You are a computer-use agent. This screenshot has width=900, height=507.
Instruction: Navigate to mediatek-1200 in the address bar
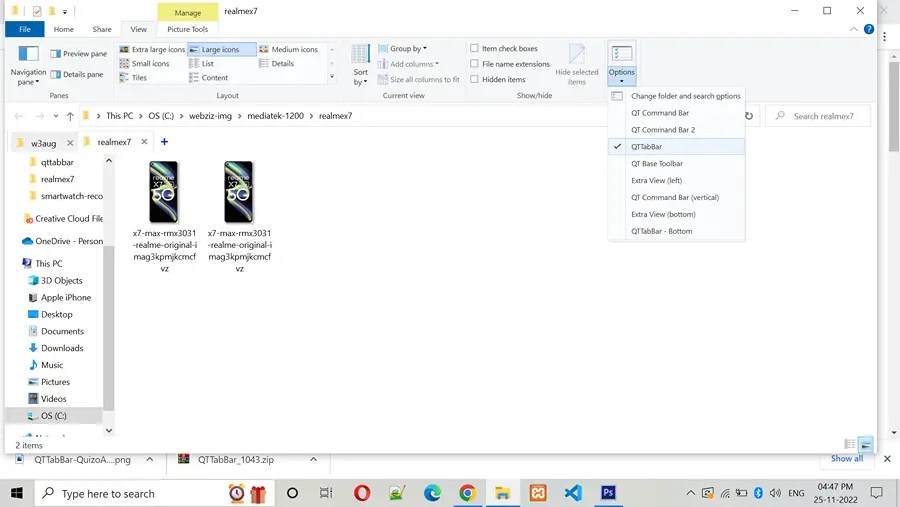coord(276,116)
